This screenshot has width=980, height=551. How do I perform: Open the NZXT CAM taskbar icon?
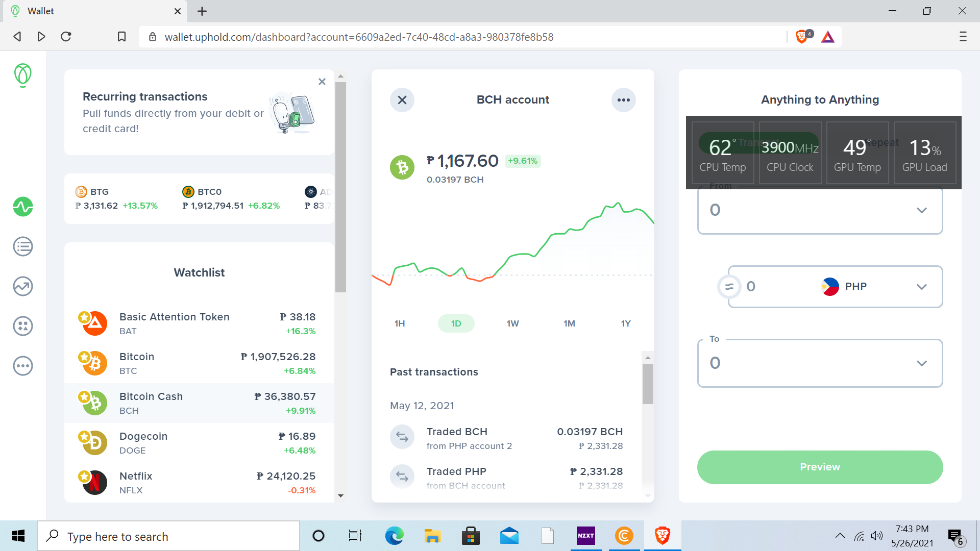[x=586, y=536]
